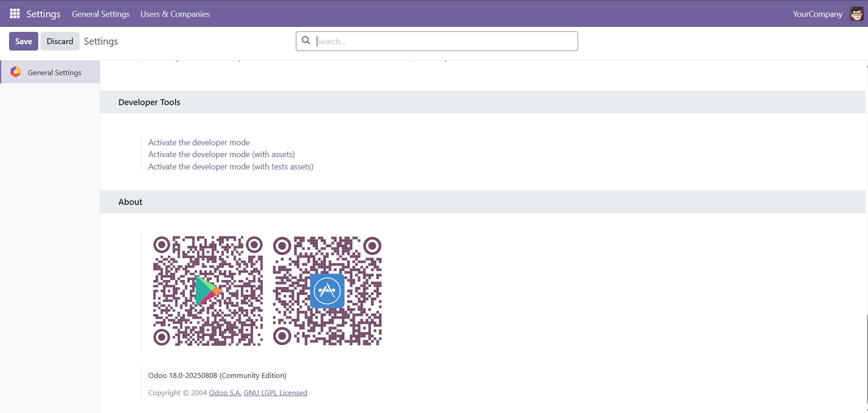Activate developer mode with tests assets

coord(231,167)
